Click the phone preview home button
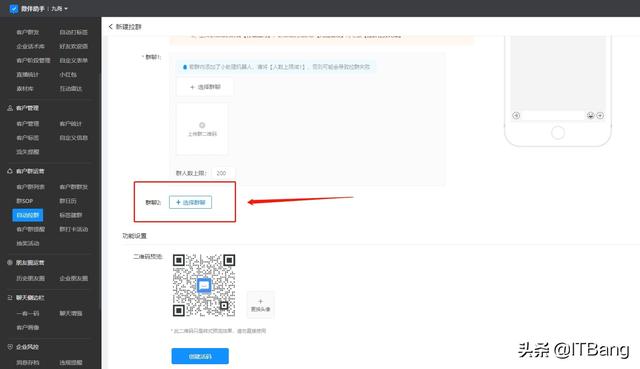The width and height of the screenshot is (640, 369). 558,133
